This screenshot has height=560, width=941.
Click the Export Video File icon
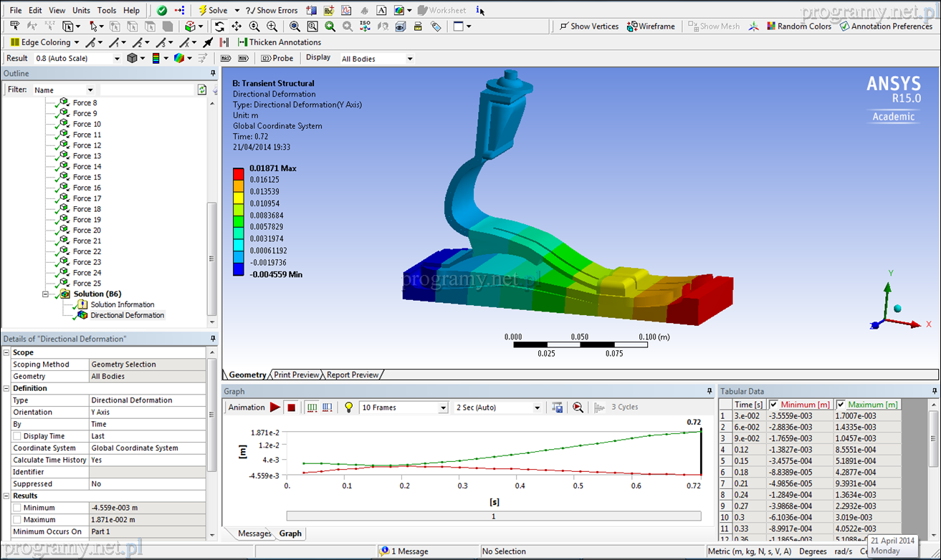click(557, 407)
